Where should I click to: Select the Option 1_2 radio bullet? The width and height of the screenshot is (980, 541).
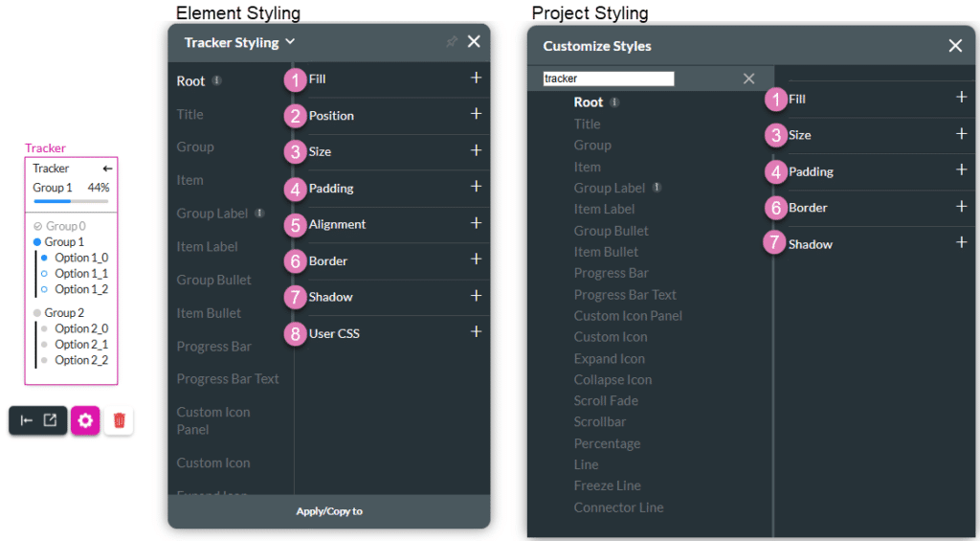coord(44,289)
